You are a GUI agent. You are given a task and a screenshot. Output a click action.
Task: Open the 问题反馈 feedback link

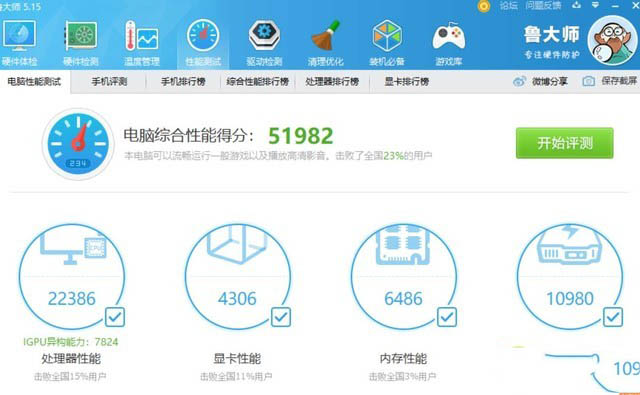pos(543,5)
